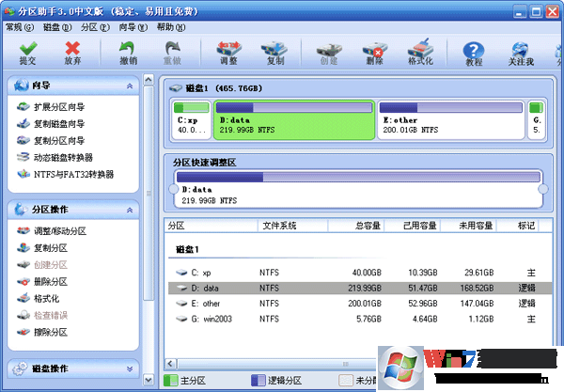Choose 删除分区 in partition operations

(50, 281)
